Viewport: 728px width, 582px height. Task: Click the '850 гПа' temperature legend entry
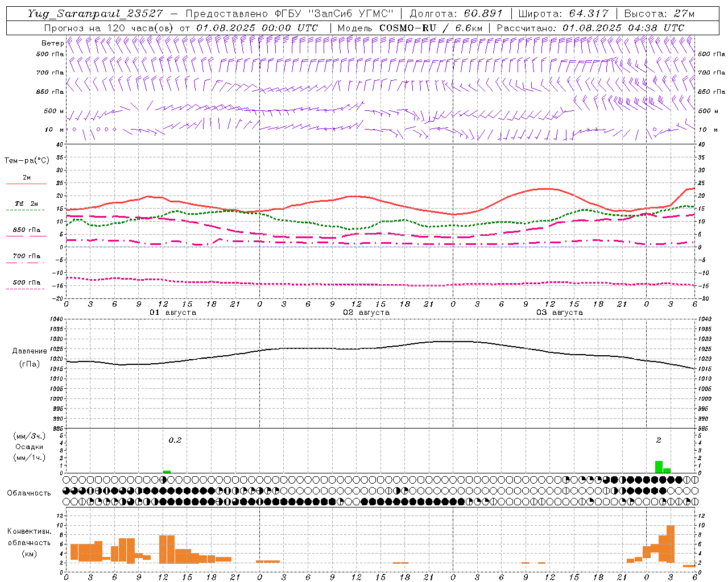point(27,230)
